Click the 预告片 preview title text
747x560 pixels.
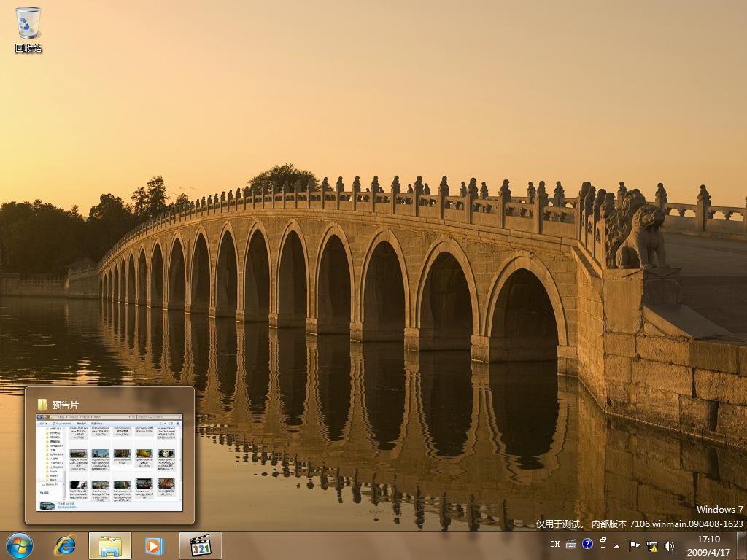tap(66, 405)
